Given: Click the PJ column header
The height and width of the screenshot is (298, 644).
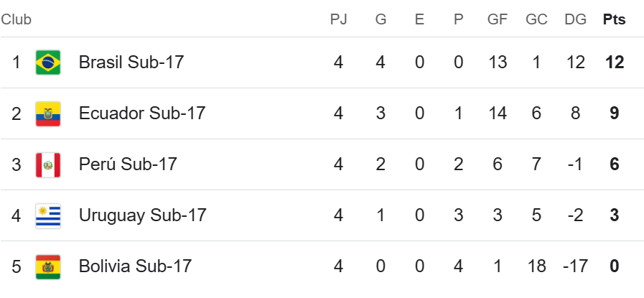Looking at the screenshot, I should (338, 19).
